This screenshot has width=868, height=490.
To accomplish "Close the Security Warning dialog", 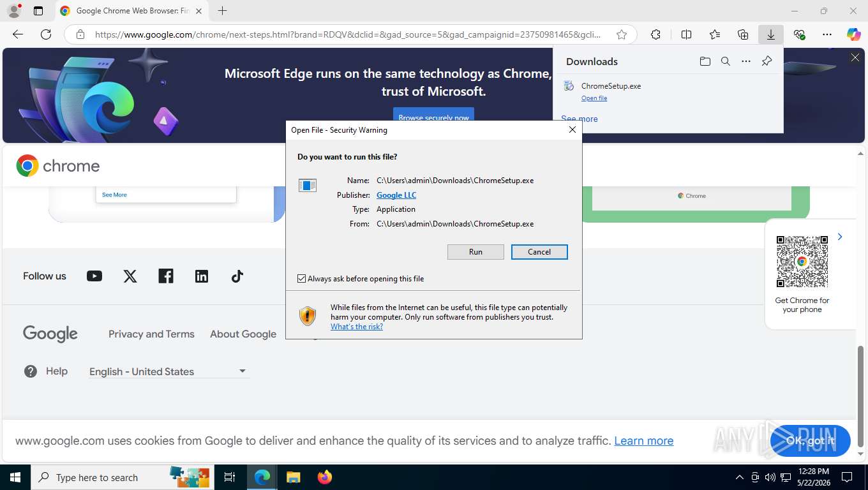I will 572,130.
